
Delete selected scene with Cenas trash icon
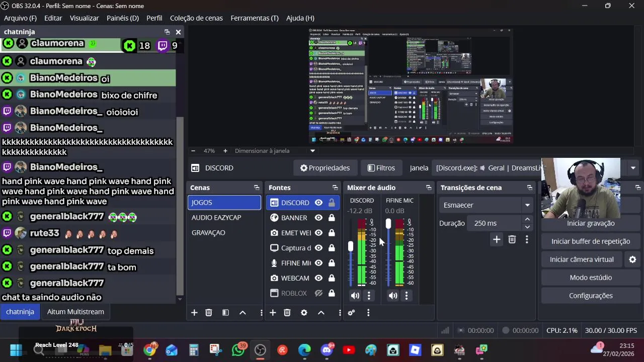[x=209, y=313]
